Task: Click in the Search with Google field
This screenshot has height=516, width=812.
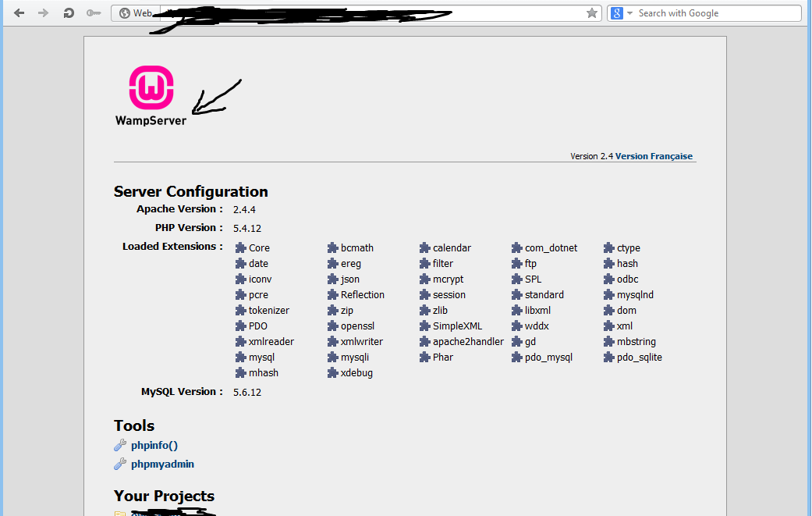Action: [x=714, y=13]
